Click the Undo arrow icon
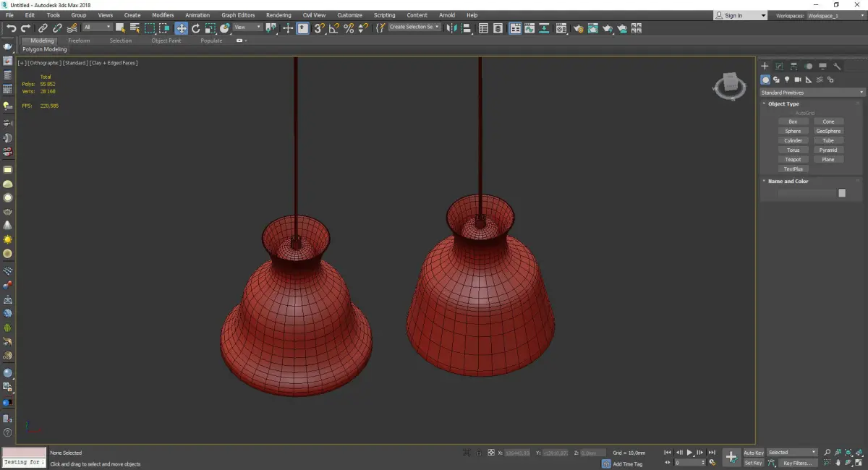868x470 pixels. click(x=11, y=28)
